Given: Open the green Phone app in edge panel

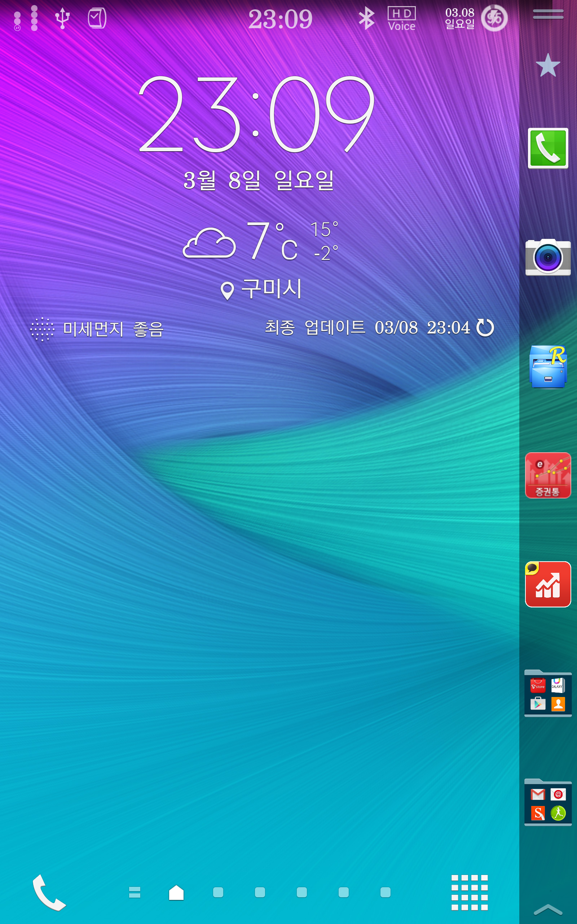Looking at the screenshot, I should click(548, 148).
